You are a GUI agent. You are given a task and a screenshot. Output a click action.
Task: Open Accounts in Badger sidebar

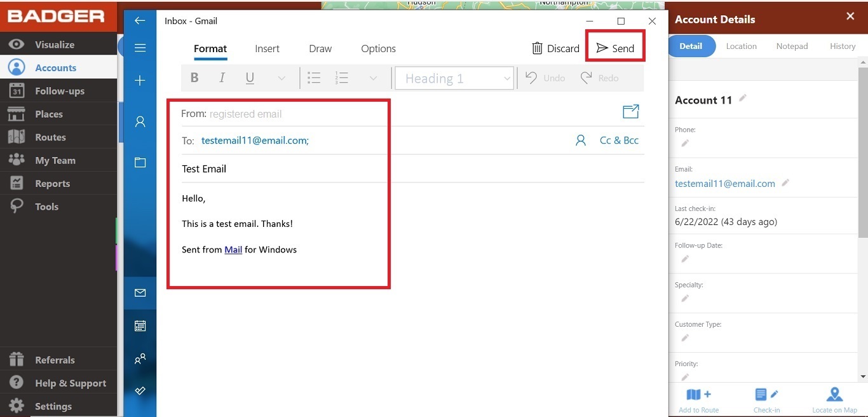coord(58,68)
